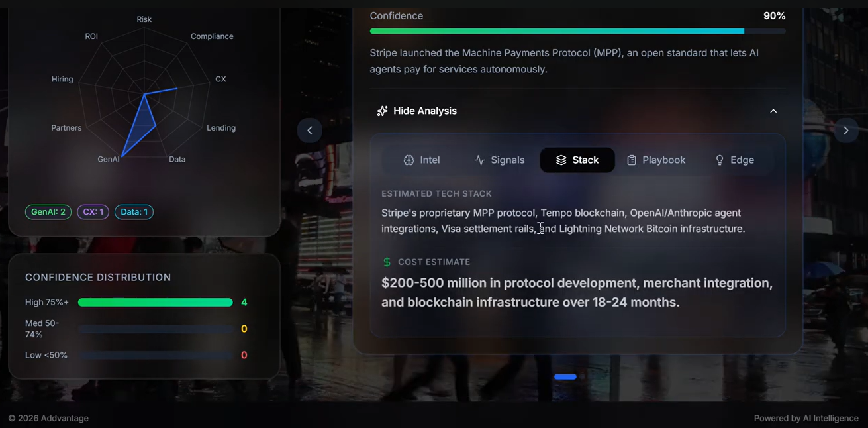
Task: Click the Lending axis label on radar
Action: [x=221, y=128]
